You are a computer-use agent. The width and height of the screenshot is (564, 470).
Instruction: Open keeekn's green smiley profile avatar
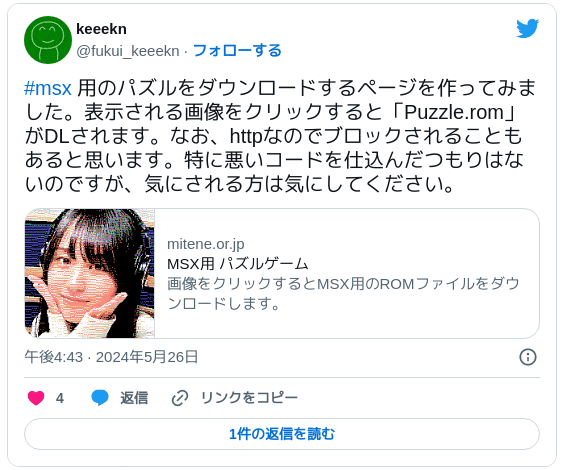pyautogui.click(x=48, y=40)
